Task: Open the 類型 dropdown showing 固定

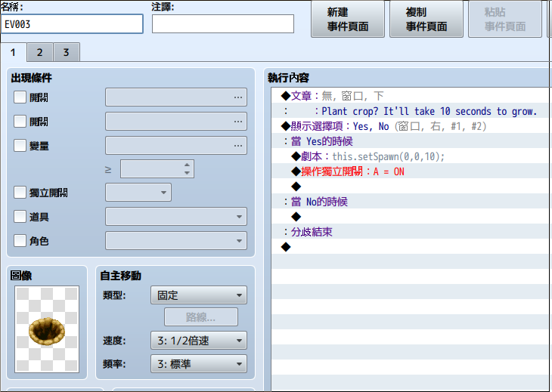Action: [199, 295]
